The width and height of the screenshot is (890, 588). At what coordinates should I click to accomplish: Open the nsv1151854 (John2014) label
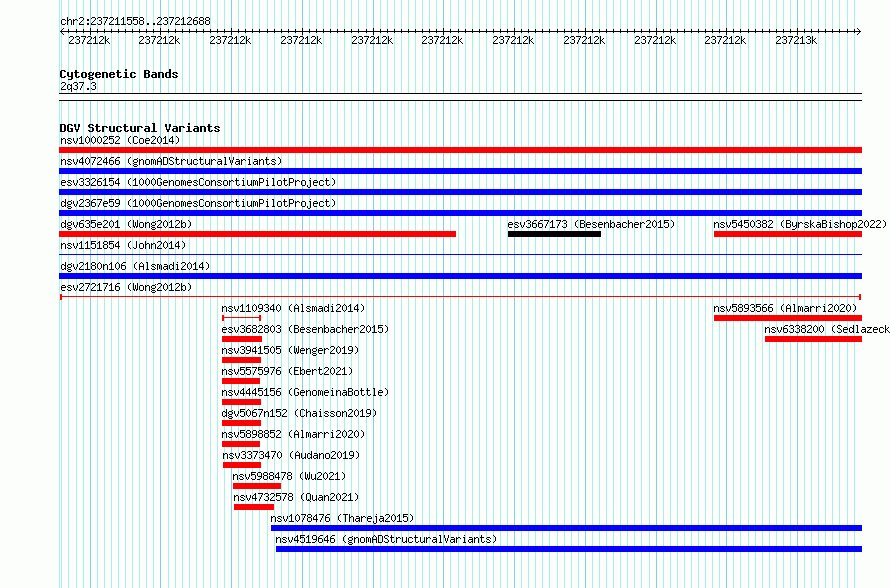tap(123, 245)
